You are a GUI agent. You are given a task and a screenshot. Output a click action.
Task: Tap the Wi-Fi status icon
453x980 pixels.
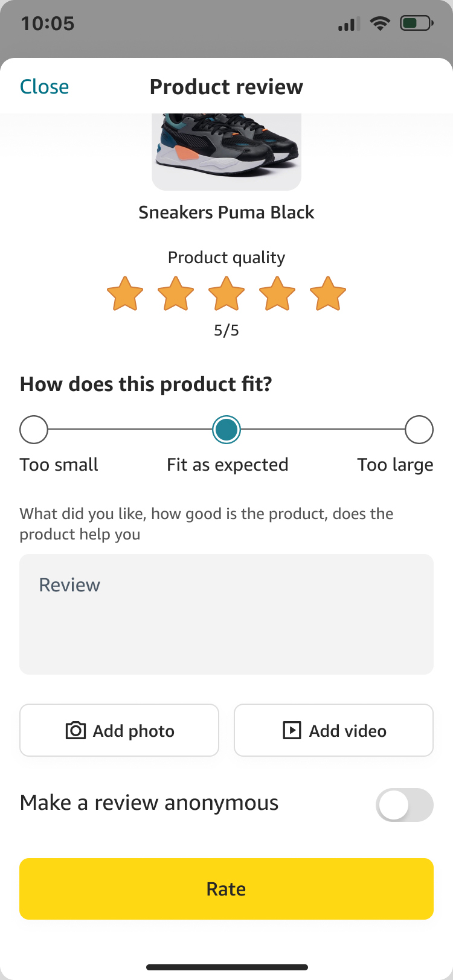coord(380,24)
